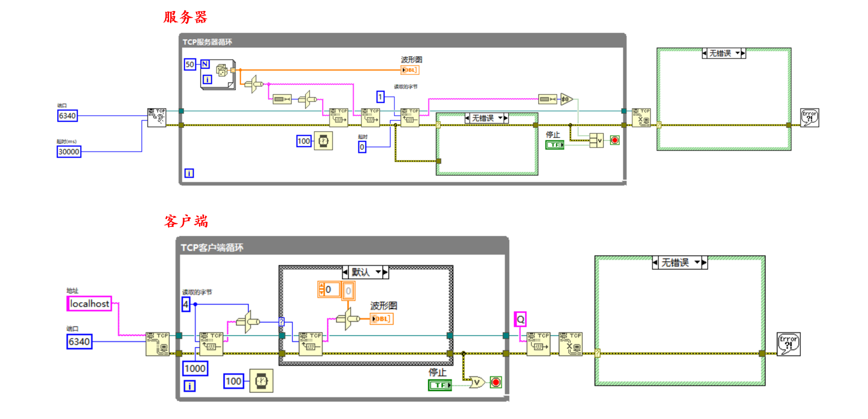Click the client loop stop condition terminal
868x419 pixels.
pyautogui.click(x=496, y=383)
